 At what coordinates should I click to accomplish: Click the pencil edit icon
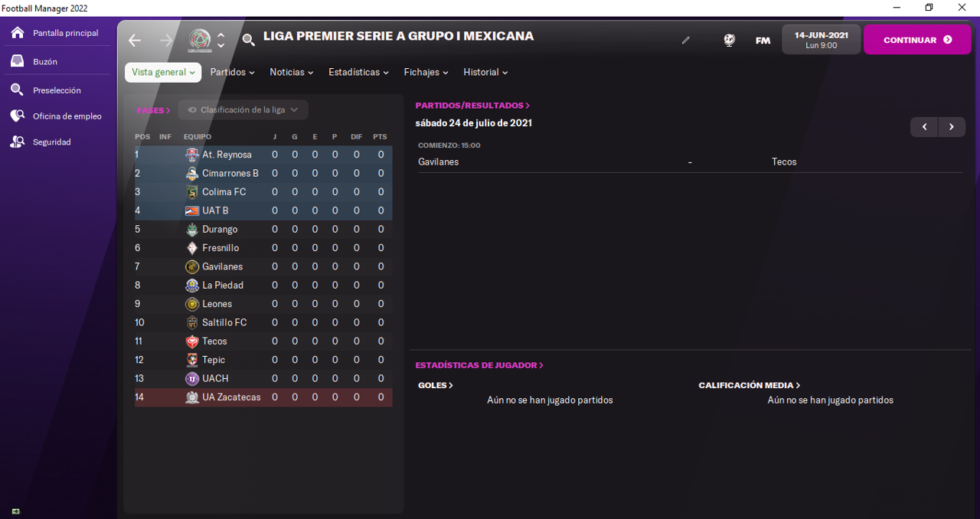tap(686, 41)
